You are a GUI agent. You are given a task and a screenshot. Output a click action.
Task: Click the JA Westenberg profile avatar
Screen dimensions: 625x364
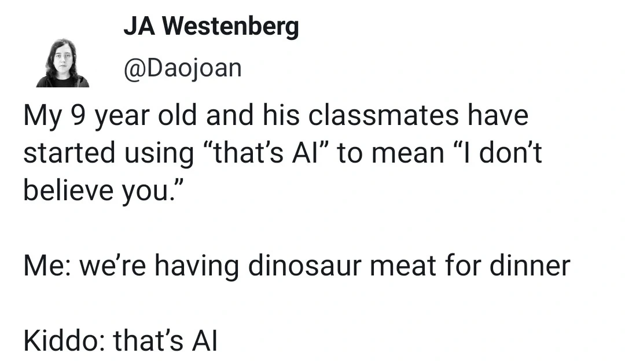(x=62, y=63)
